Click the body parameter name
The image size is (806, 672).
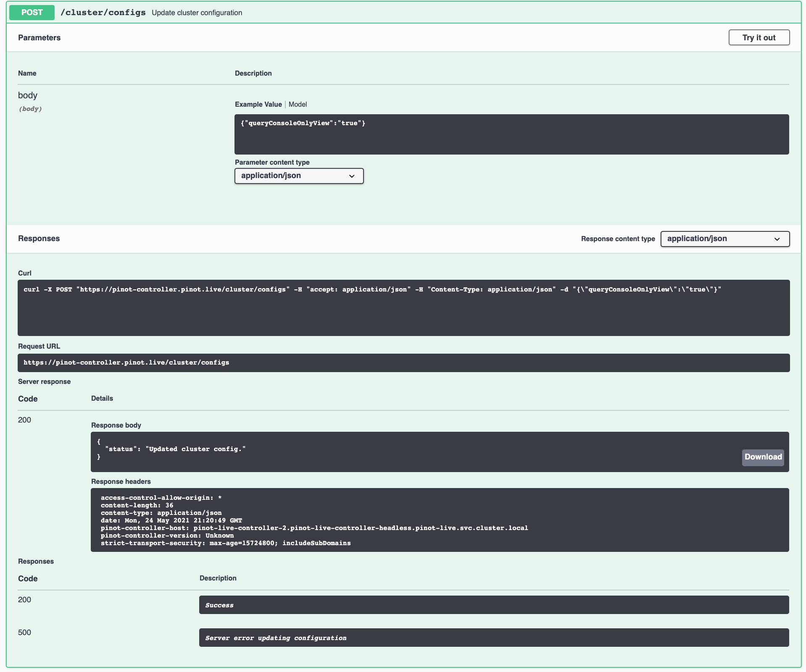point(28,95)
